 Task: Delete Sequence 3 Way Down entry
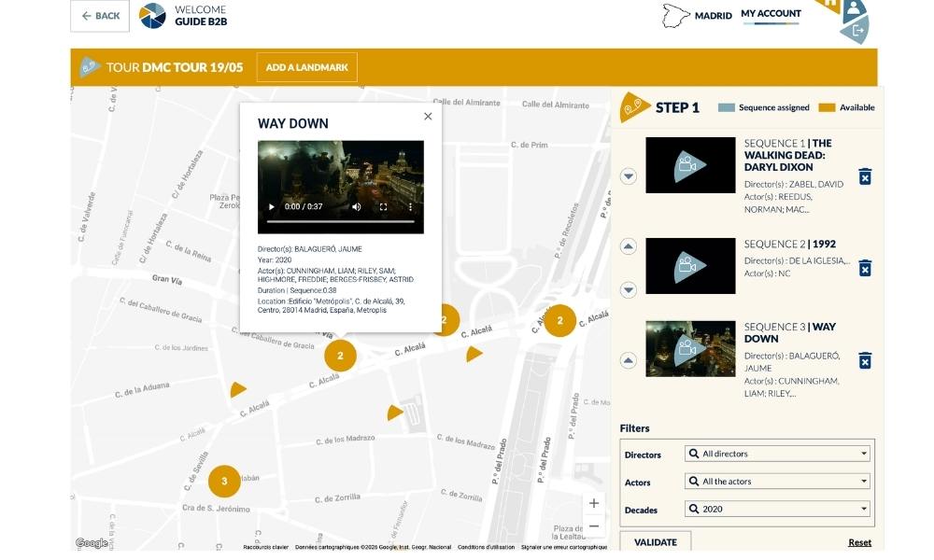point(865,360)
